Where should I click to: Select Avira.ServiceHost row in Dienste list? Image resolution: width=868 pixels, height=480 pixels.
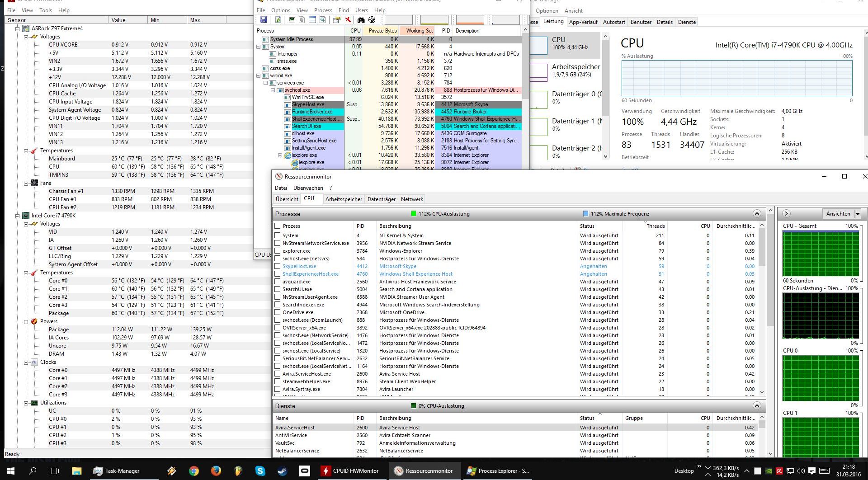pyautogui.click(x=515, y=428)
